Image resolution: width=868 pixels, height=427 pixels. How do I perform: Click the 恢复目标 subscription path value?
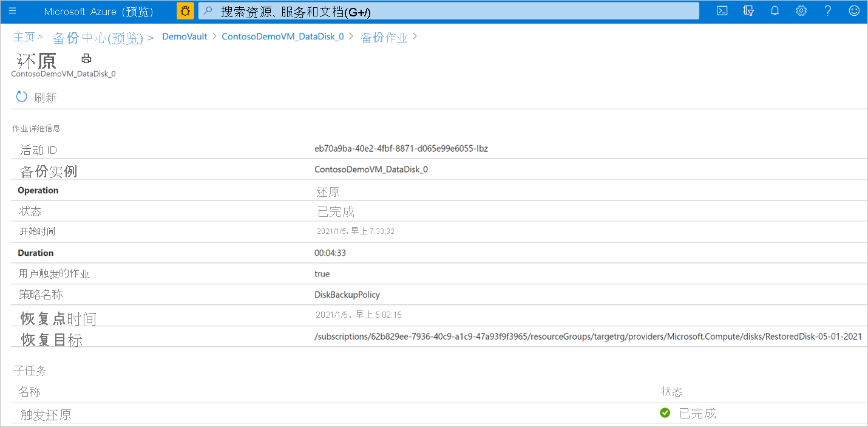tap(588, 336)
